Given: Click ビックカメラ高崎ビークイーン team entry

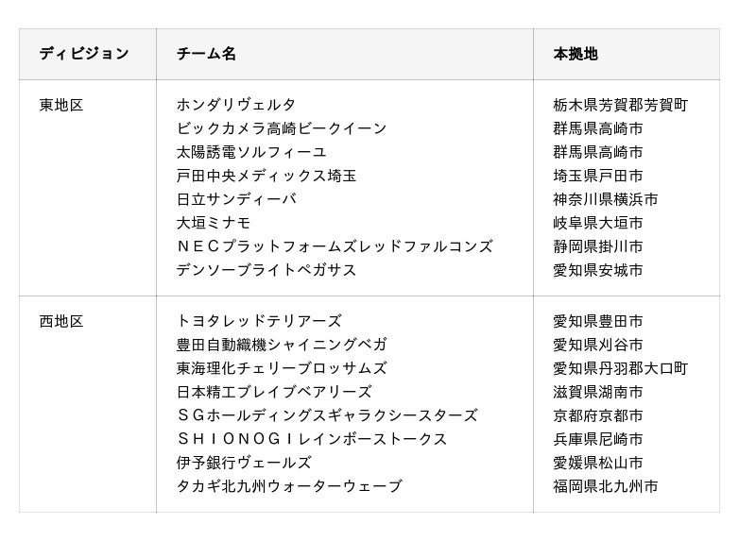Looking at the screenshot, I should (282, 128).
